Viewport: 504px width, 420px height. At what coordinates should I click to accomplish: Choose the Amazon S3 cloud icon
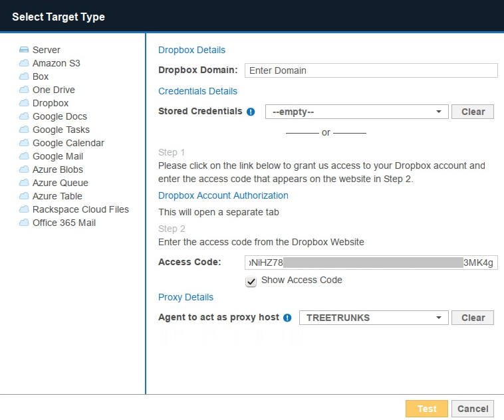tap(24, 63)
